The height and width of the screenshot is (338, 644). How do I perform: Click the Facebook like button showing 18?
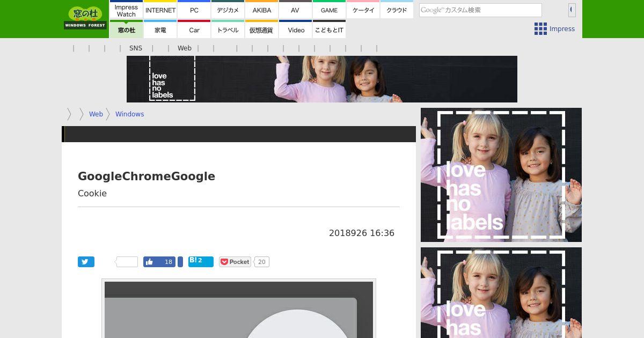point(159,262)
